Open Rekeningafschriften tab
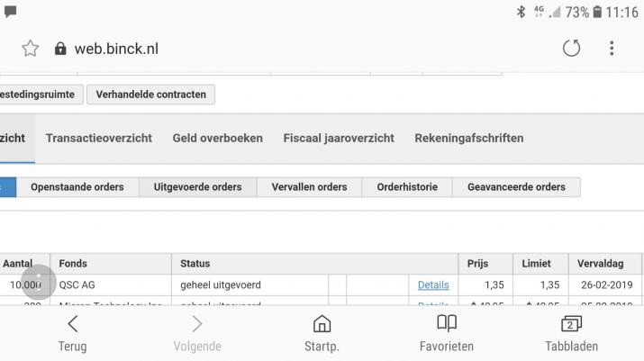Screen dimensions: 644x361 [468, 138]
